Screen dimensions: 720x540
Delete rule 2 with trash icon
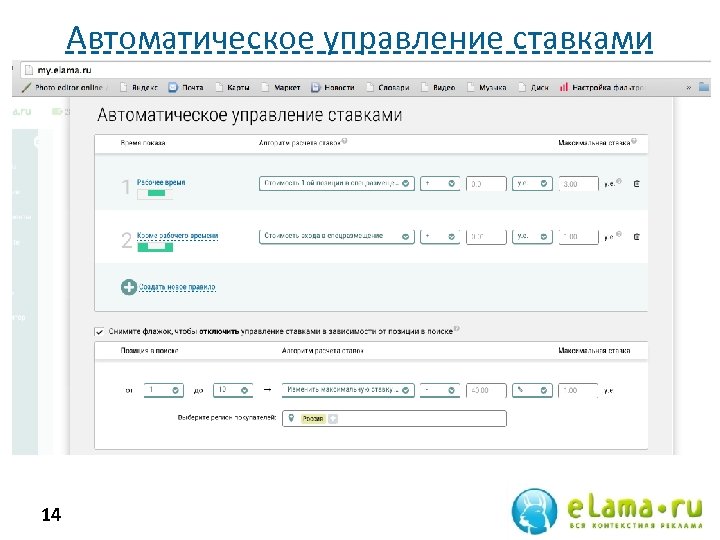[x=636, y=236]
